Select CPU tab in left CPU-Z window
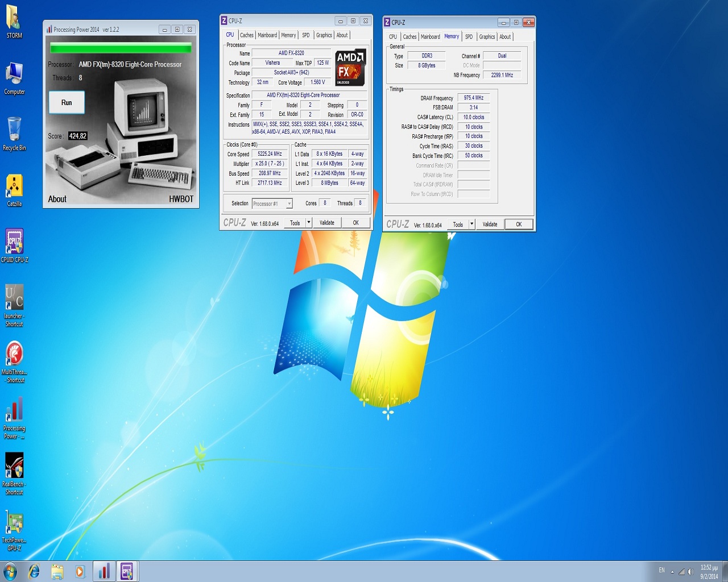Screen dimensions: 728x582 pyautogui.click(x=230, y=35)
